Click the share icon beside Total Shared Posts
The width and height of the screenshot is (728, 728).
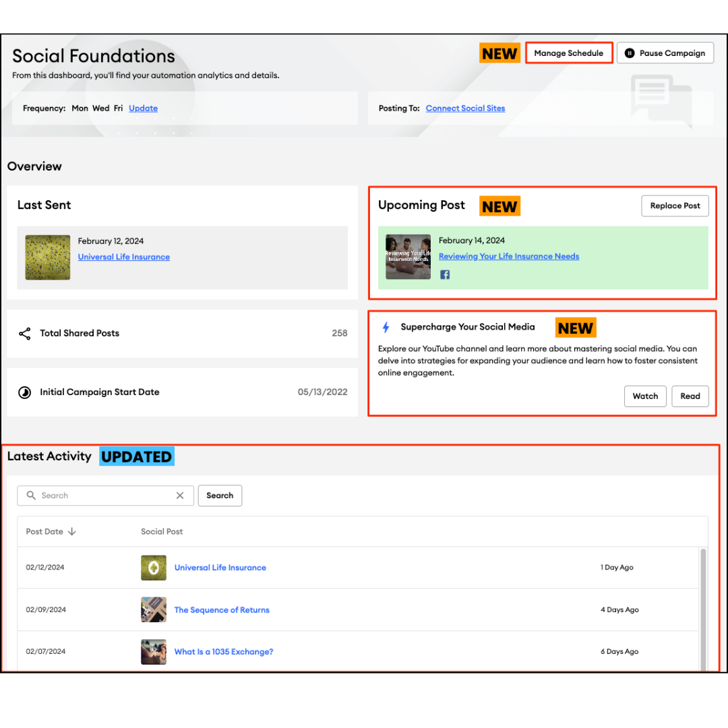click(x=25, y=334)
